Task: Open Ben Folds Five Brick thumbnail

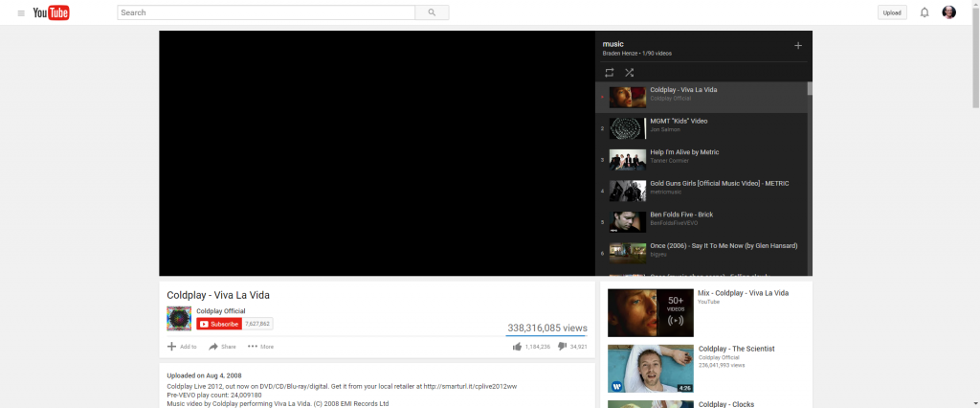Action: coord(628,222)
